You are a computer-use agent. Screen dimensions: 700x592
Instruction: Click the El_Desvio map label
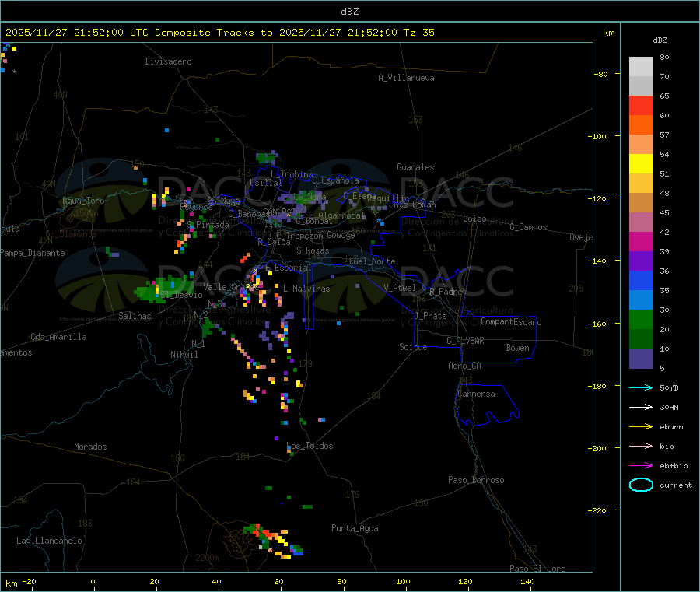pos(182,295)
